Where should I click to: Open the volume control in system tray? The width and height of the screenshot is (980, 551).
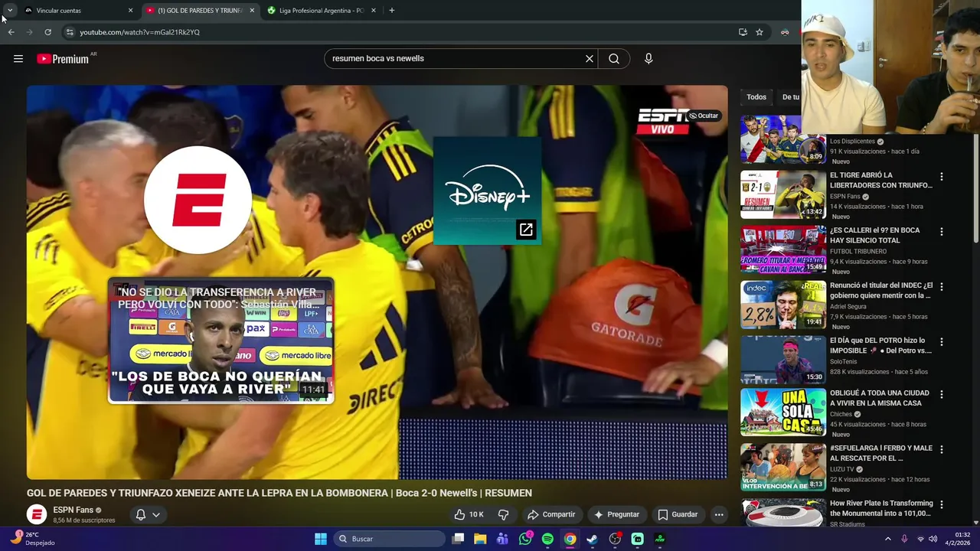pyautogui.click(x=933, y=539)
